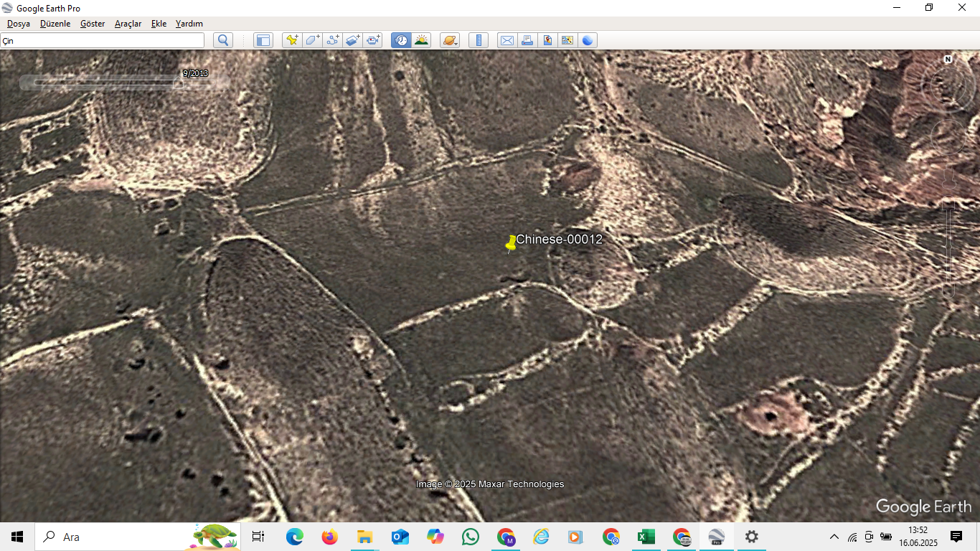The width and height of the screenshot is (980, 551).
Task: Click the blue globe icon in the toolbar
Action: pyautogui.click(x=588, y=40)
